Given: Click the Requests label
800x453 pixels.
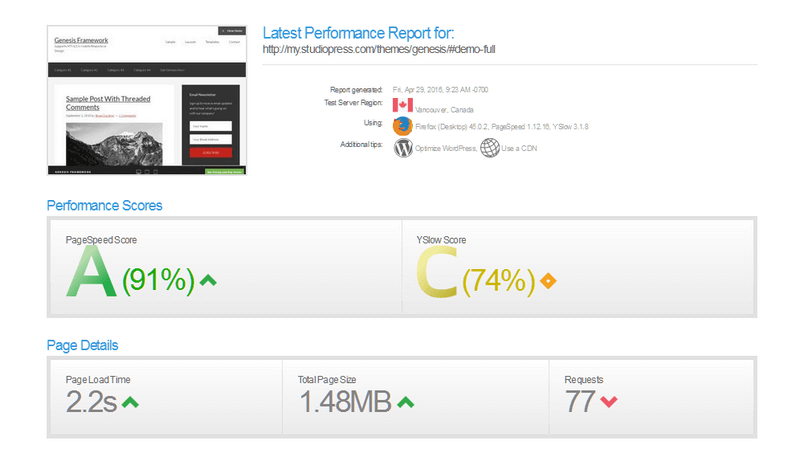Looking at the screenshot, I should [584, 380].
